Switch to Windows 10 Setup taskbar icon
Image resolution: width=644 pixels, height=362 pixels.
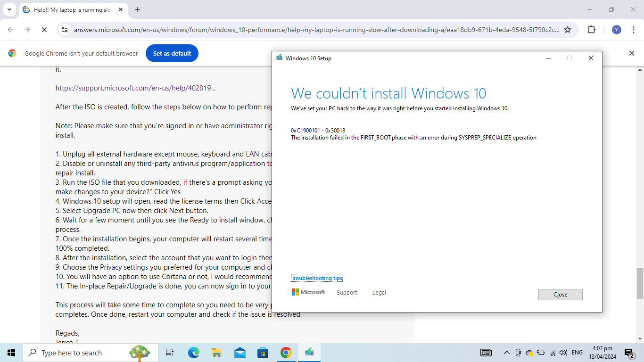[309, 353]
